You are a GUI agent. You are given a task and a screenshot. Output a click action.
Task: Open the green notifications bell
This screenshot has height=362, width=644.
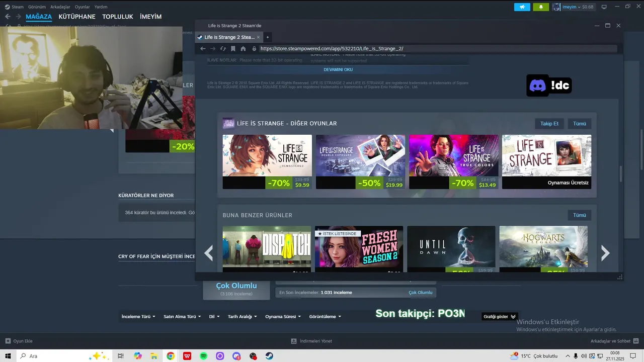pyautogui.click(x=541, y=7)
